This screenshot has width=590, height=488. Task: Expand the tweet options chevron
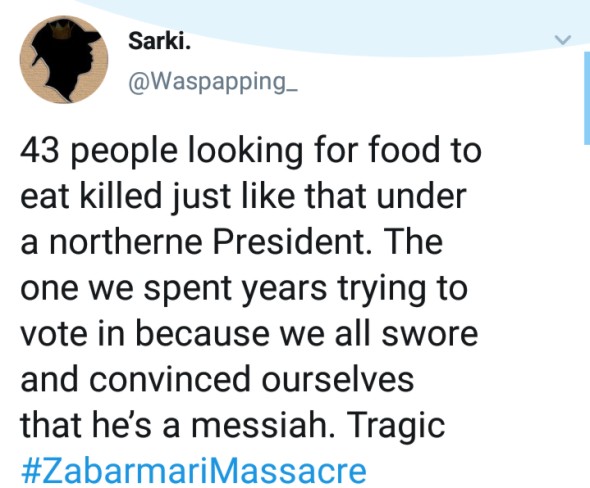tap(563, 40)
